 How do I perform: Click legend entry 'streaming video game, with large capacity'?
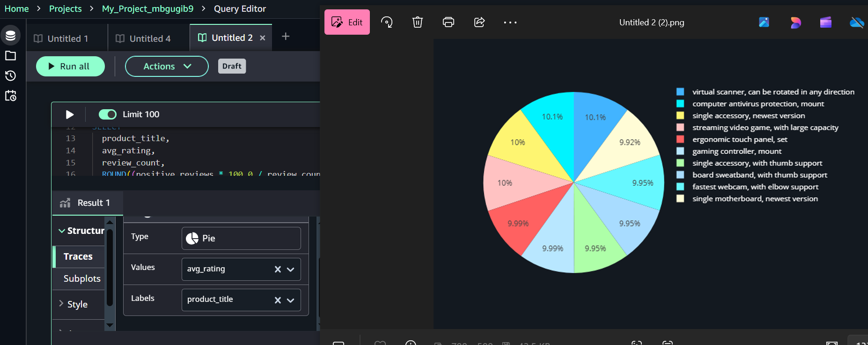[765, 127]
